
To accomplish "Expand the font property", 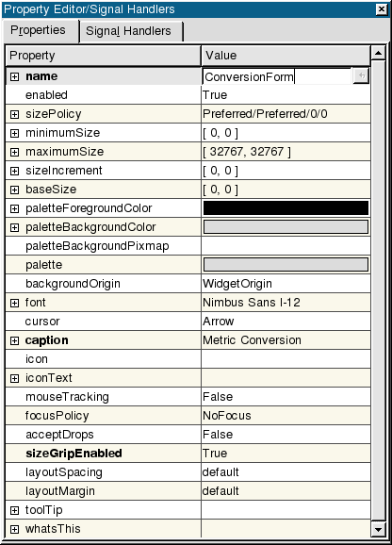I will pyautogui.click(x=14, y=303).
